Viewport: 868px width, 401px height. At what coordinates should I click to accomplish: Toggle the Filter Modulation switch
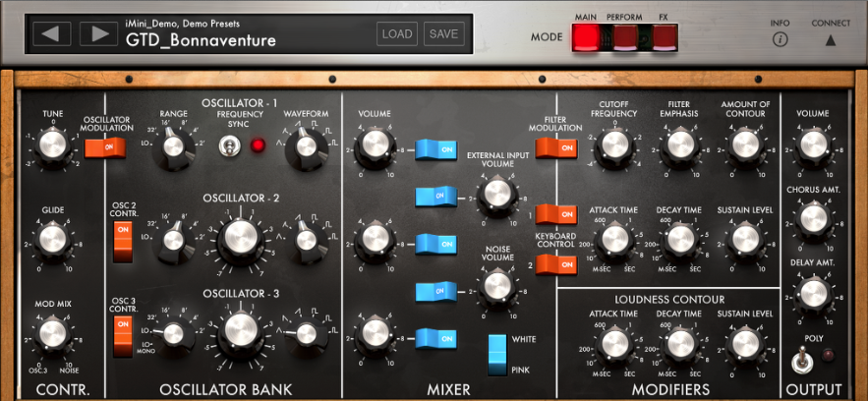[x=556, y=148]
